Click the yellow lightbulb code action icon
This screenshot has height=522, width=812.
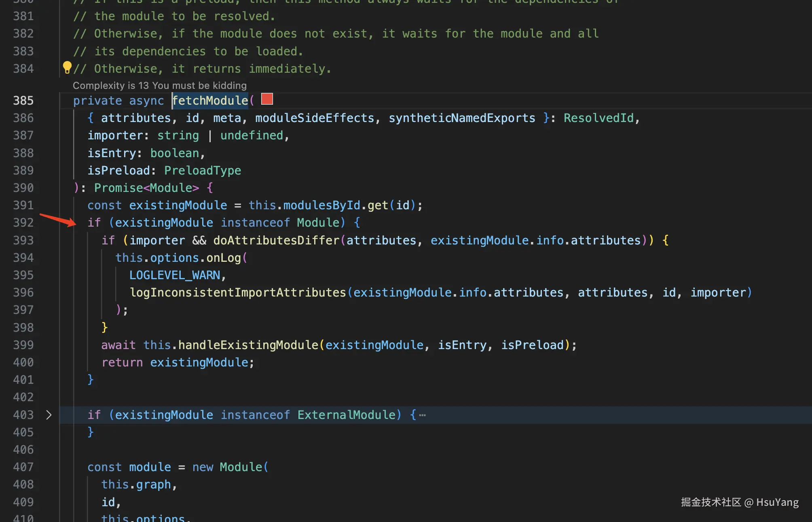tap(67, 67)
